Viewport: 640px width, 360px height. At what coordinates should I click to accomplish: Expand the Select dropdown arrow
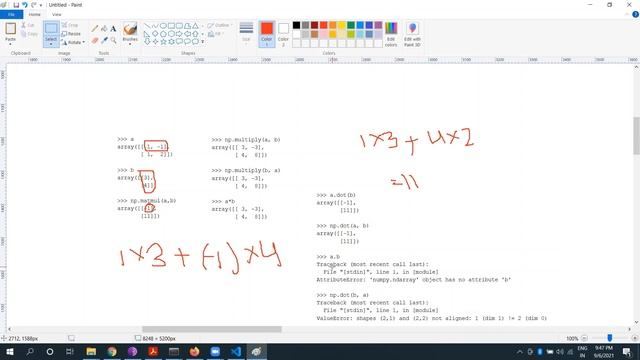(x=51, y=43)
